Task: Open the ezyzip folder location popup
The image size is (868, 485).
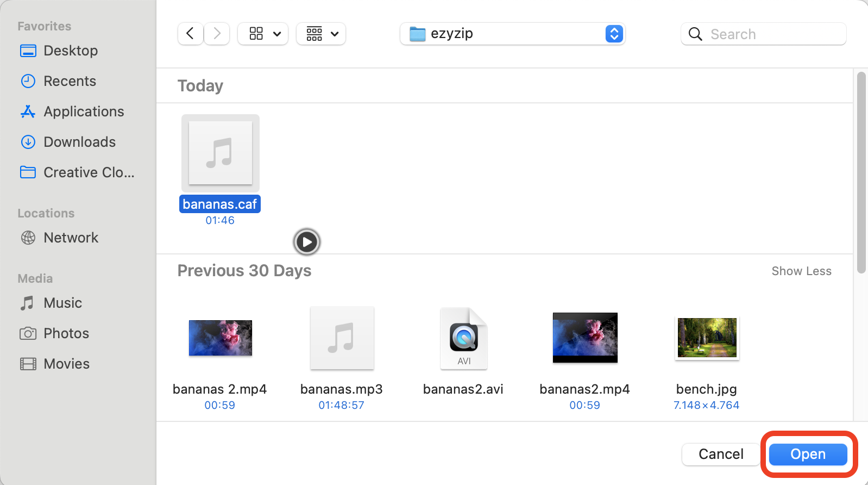Action: tap(512, 34)
